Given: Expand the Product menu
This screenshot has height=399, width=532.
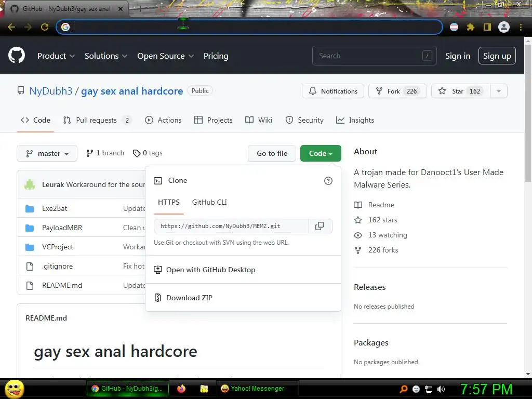Looking at the screenshot, I should click(x=56, y=56).
